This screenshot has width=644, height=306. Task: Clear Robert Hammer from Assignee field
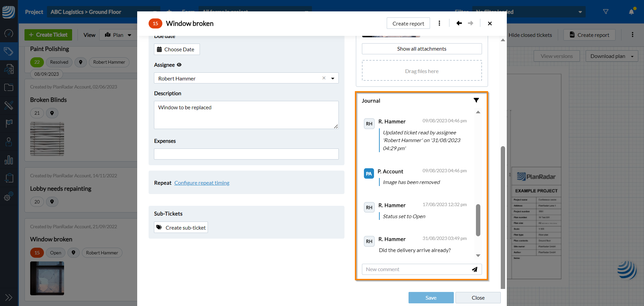coord(324,78)
